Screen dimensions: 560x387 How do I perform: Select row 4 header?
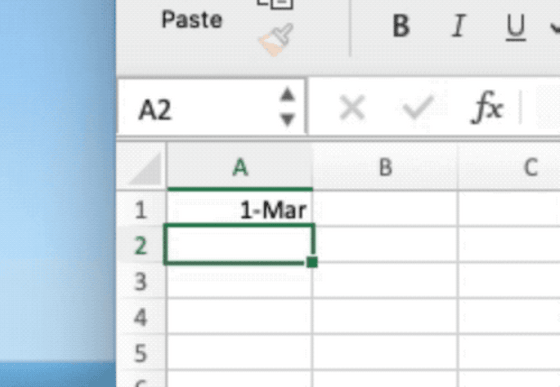tap(141, 317)
